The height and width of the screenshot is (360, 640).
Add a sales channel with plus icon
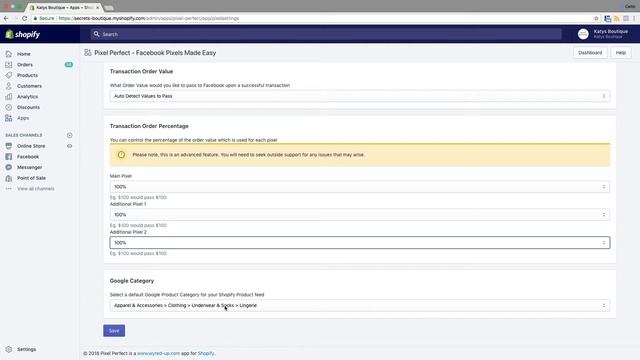point(69,135)
